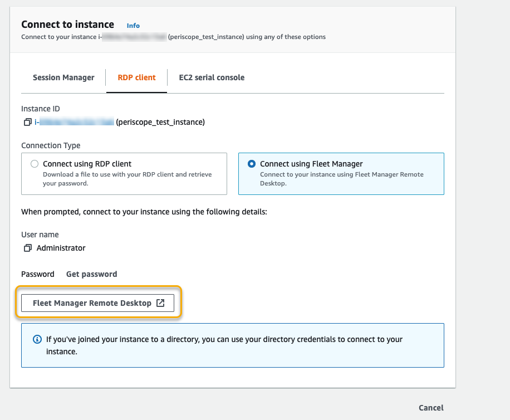Click the Connect to instance heading
The height and width of the screenshot is (420, 510).
(x=67, y=25)
